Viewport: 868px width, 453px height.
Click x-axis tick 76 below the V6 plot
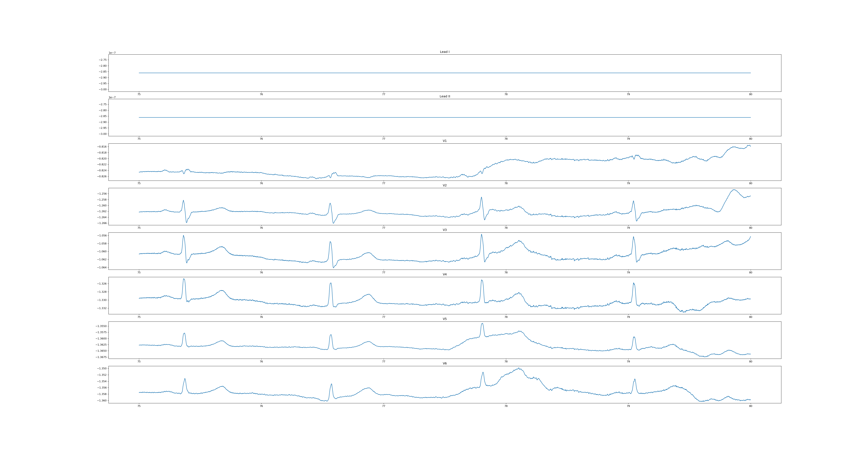261,406
